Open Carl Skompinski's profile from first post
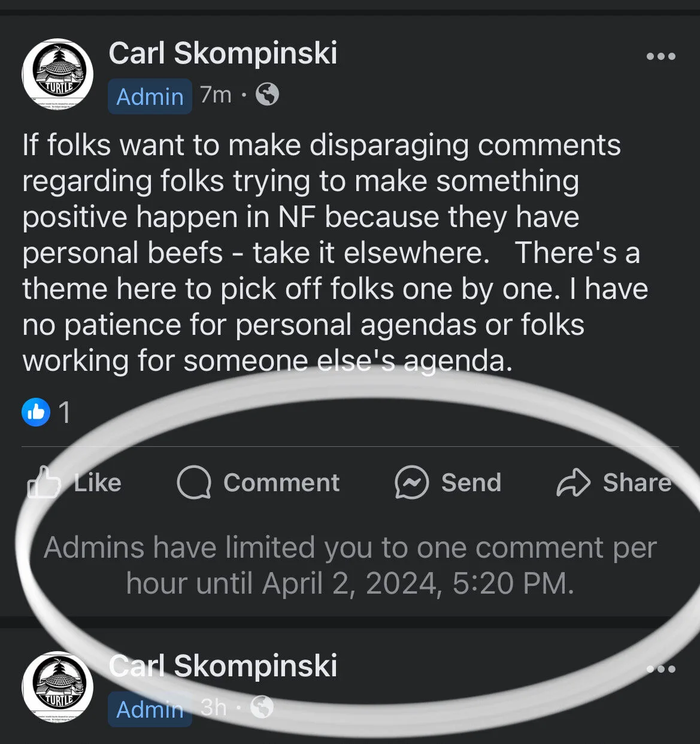 coord(223,53)
